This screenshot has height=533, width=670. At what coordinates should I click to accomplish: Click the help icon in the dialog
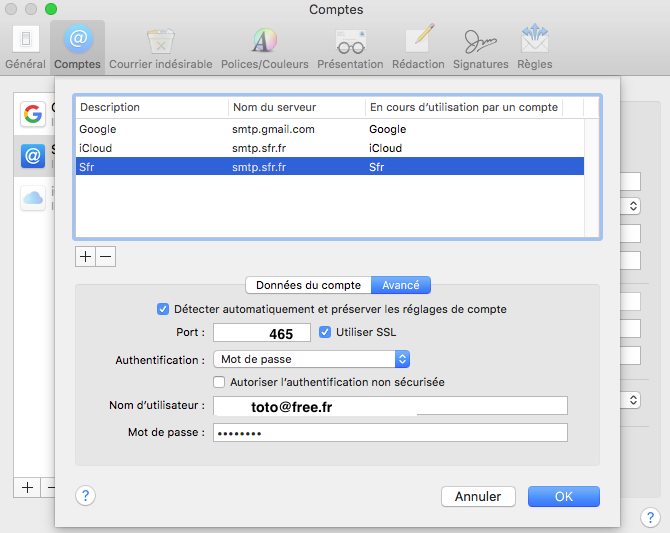pyautogui.click(x=85, y=496)
